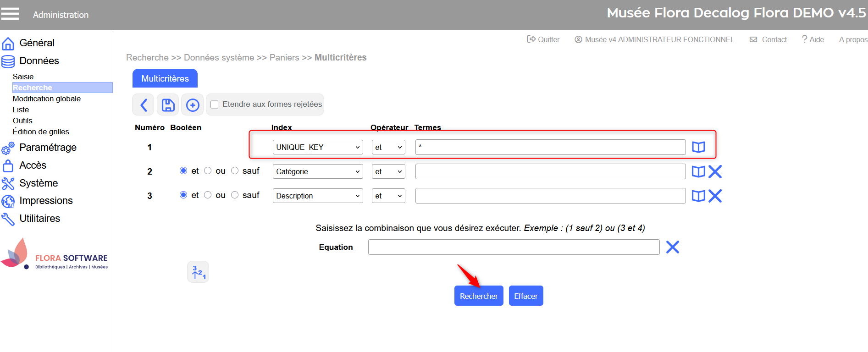Click the reorder numbering 3-2-1 icon
This screenshot has height=352, width=868.
[x=198, y=272]
